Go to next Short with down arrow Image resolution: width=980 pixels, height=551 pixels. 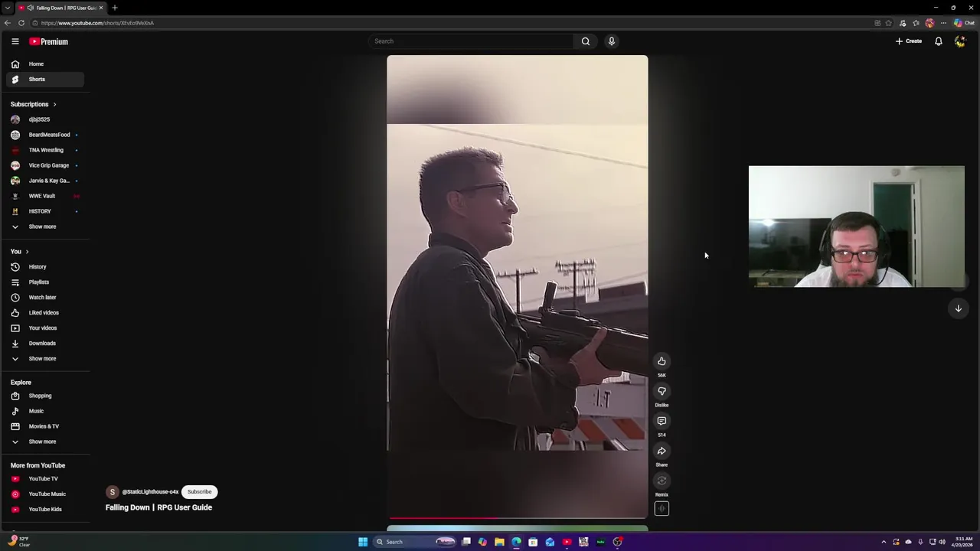coord(959,308)
